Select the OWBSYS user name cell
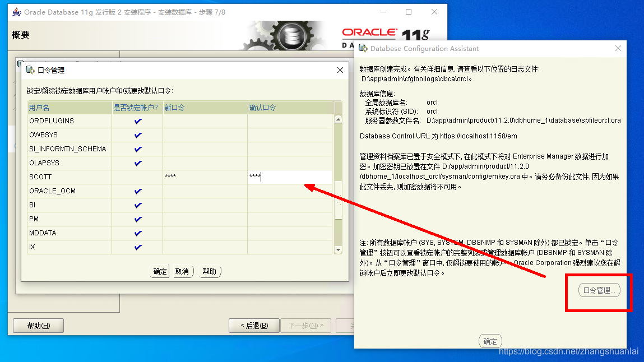The height and width of the screenshot is (362, 644). (x=70, y=135)
